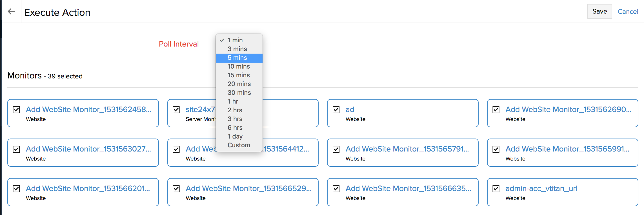The image size is (644, 215).
Task: Uncheck admin-acc_vtitan_url monitor checkbox
Action: pos(496,189)
